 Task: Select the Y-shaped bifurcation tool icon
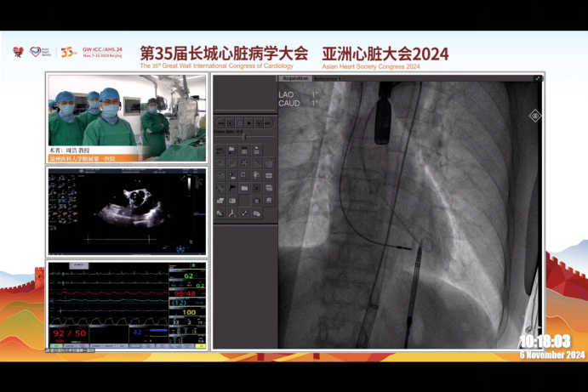[231, 213]
